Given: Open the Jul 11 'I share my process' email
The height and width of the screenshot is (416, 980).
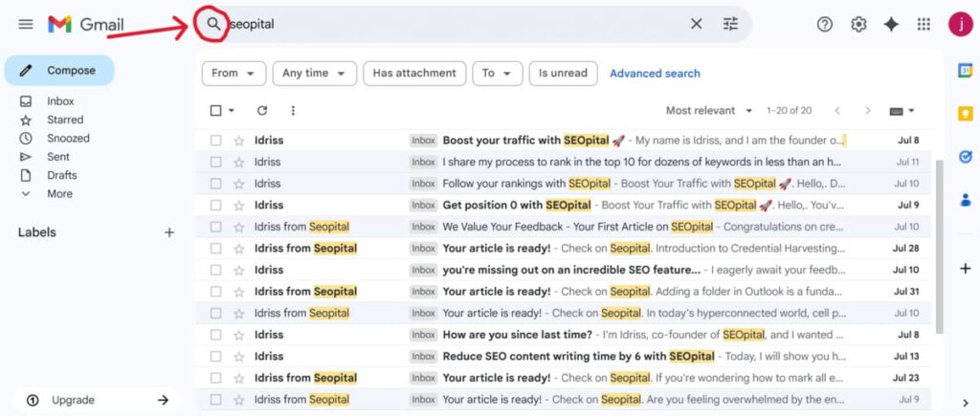Looking at the screenshot, I should 563,163.
